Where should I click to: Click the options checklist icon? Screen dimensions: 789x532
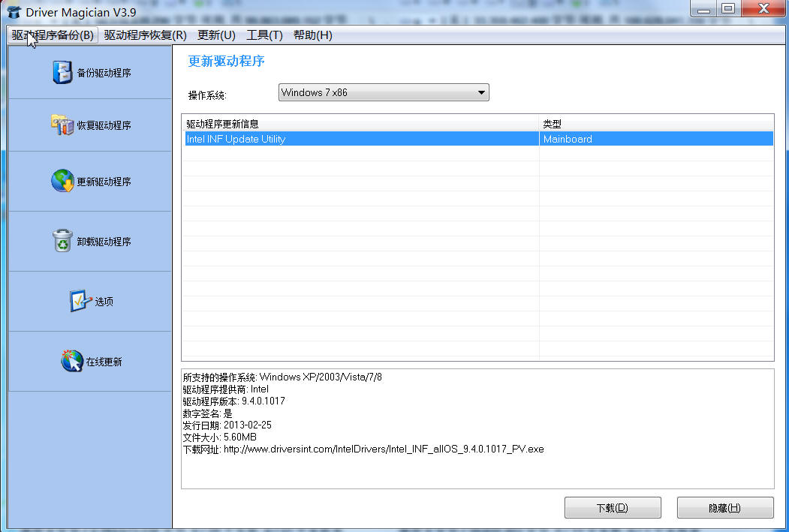80,301
